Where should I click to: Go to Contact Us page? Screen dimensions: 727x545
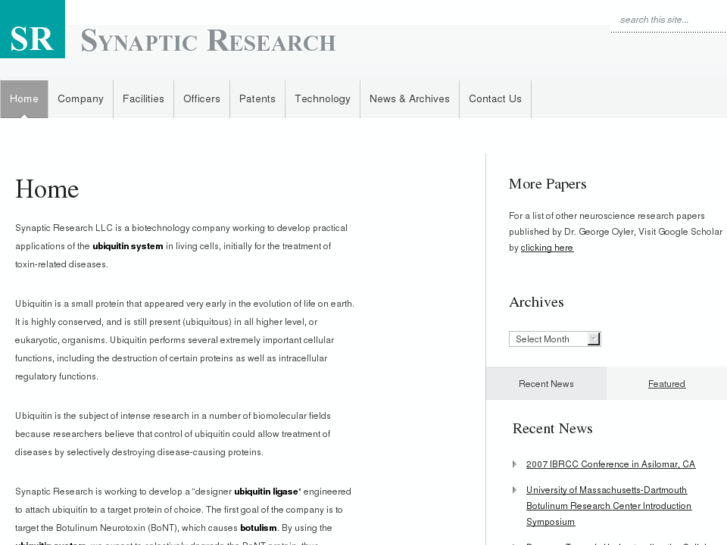pyautogui.click(x=495, y=99)
